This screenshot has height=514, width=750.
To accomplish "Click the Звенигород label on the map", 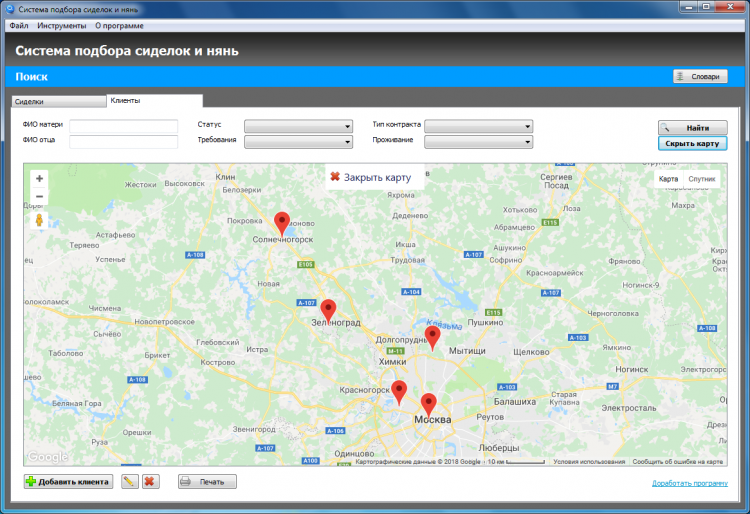I will [254, 429].
